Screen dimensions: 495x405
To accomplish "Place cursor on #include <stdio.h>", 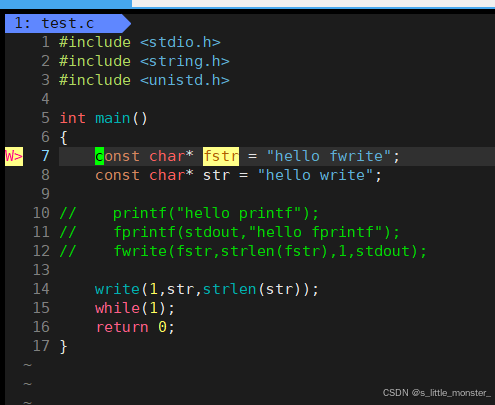I will pos(140,42).
